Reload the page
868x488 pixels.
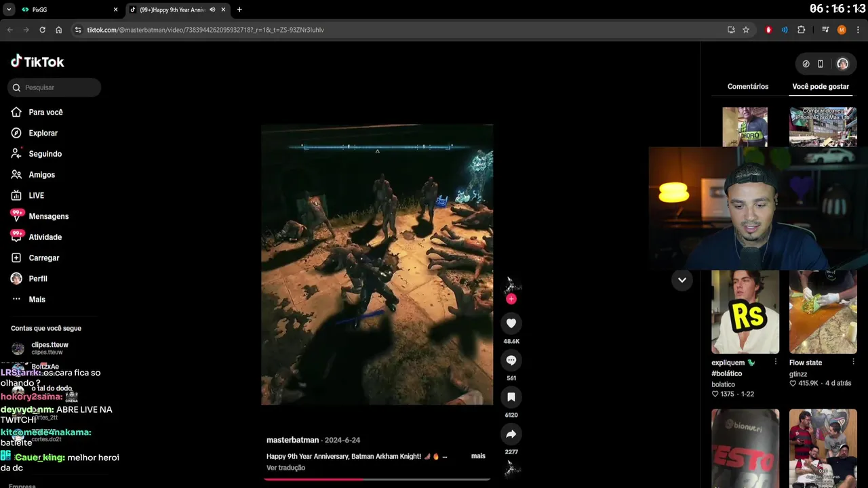tap(42, 30)
